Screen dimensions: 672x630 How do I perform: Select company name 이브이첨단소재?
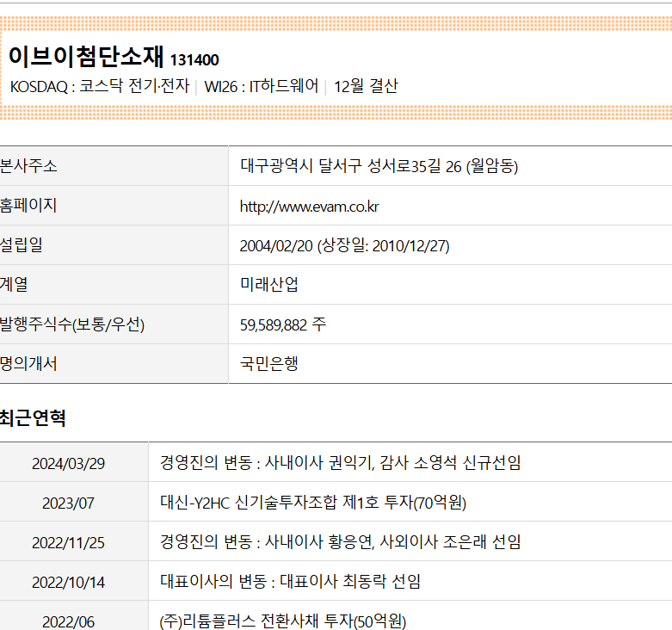[86, 56]
